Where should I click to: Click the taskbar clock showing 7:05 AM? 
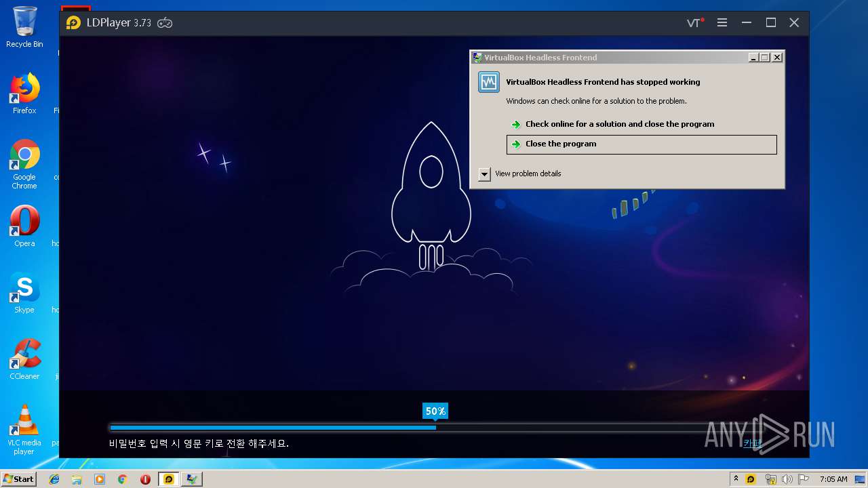(833, 479)
